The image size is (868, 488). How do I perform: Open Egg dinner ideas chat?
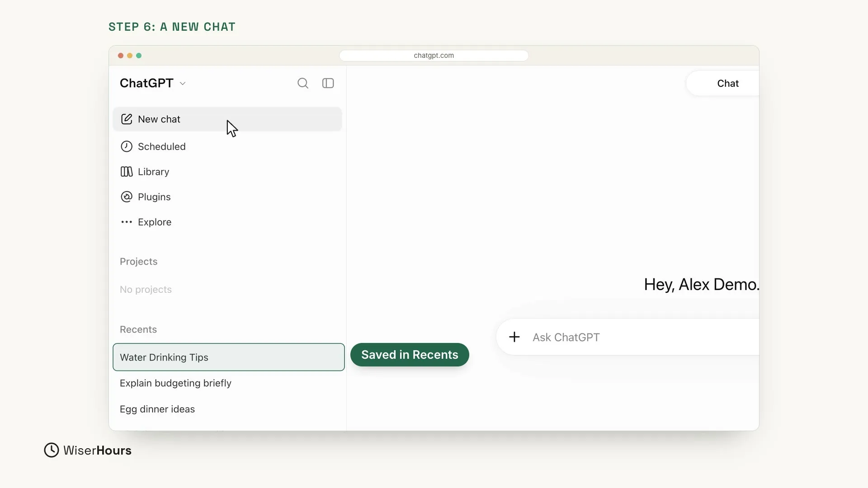tap(157, 409)
